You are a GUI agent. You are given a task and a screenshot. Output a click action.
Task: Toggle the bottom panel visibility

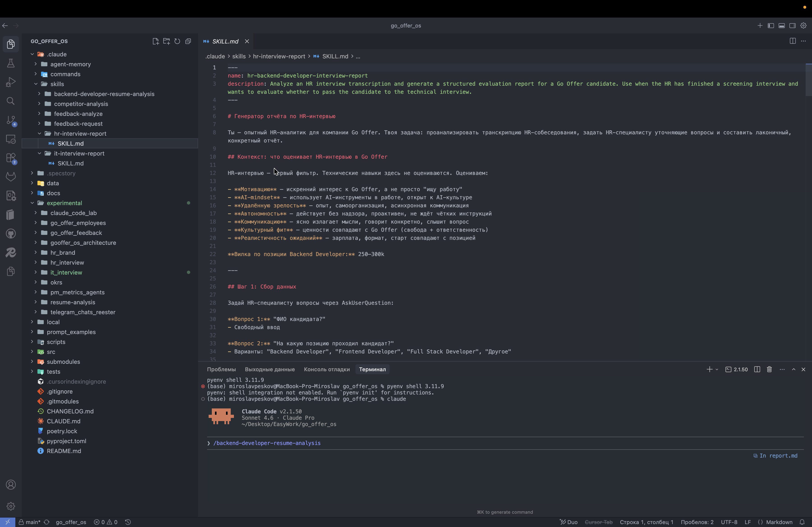point(782,25)
